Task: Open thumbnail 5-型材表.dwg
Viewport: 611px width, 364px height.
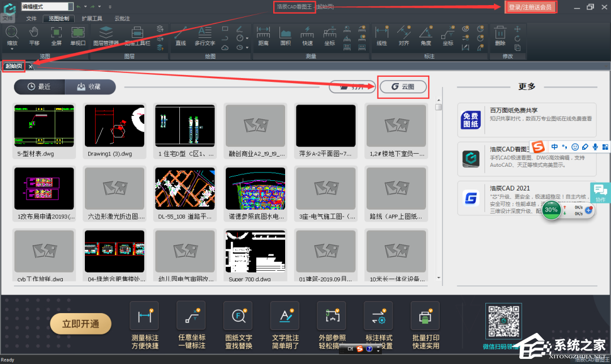Action: pyautogui.click(x=44, y=125)
